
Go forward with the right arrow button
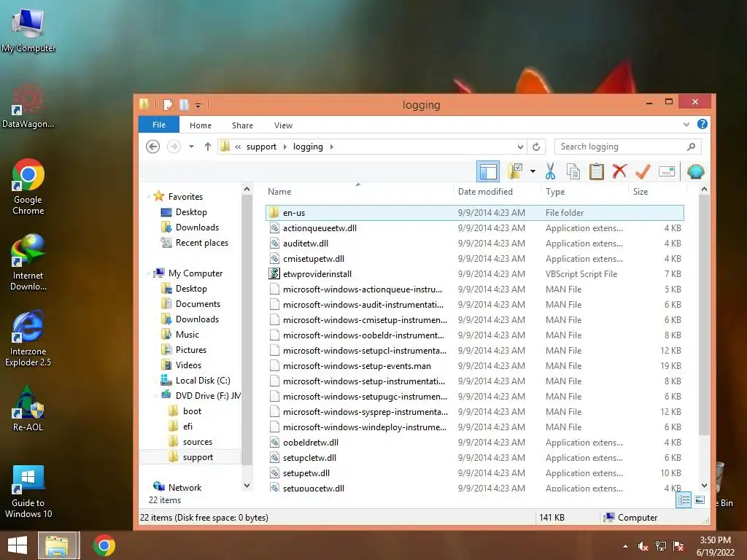click(174, 147)
